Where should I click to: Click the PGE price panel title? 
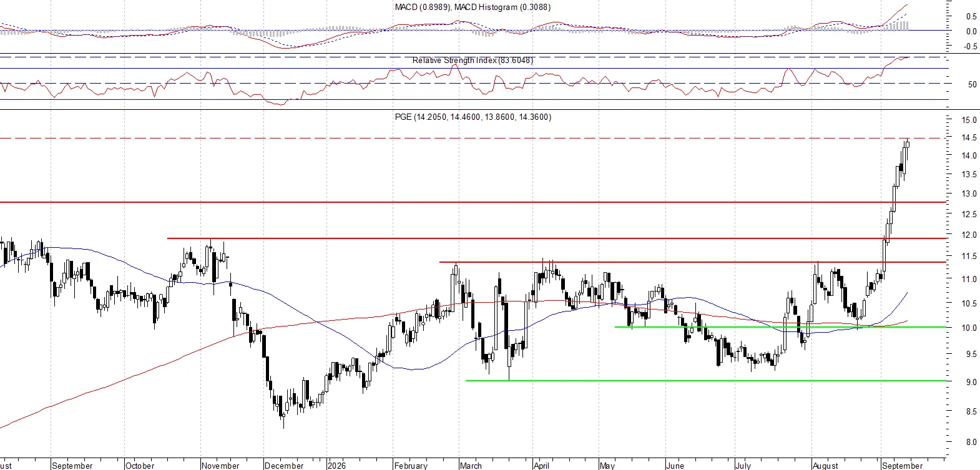tap(473, 117)
